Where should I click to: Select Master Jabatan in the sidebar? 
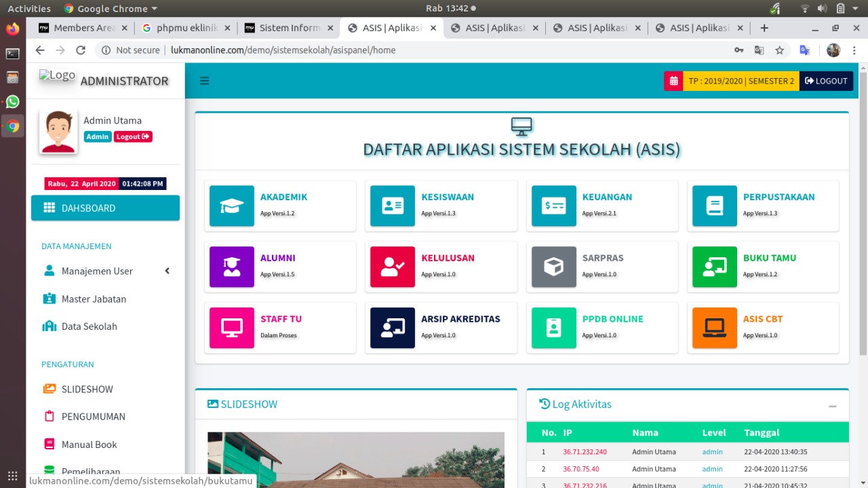[90, 299]
